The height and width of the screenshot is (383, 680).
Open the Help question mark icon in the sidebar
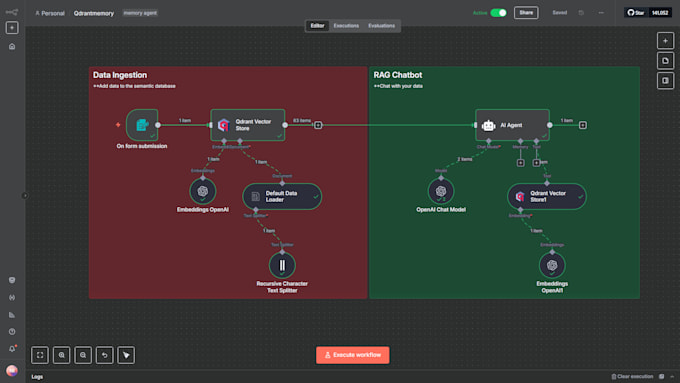click(x=12, y=332)
